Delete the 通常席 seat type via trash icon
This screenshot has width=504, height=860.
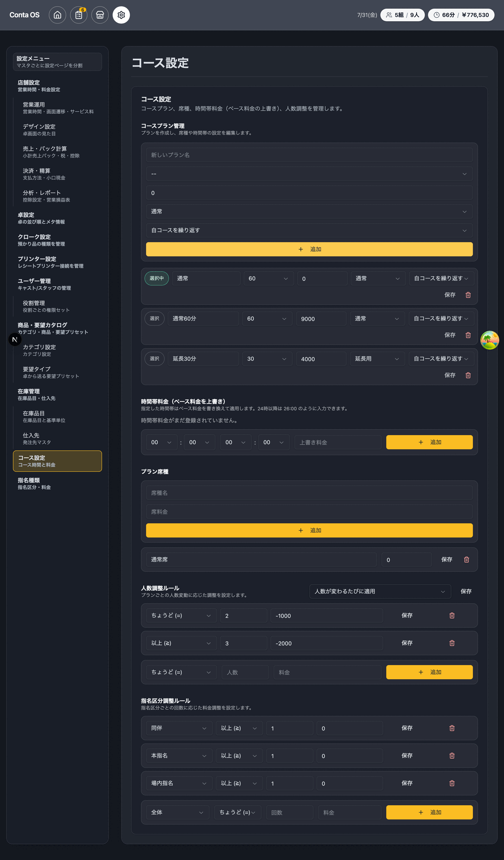click(x=467, y=560)
